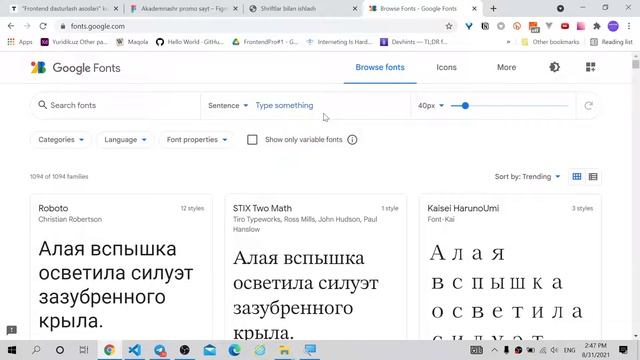Screen dimensions: 640x360
Task: Open the Kaisei HarunoUmi font card
Action: pyautogui.click(x=510, y=267)
